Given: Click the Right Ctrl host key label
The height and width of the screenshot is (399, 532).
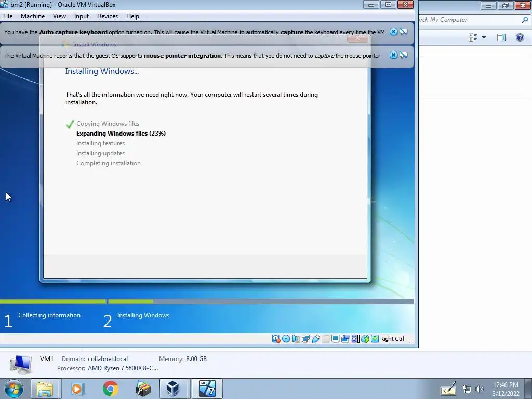Looking at the screenshot, I should (392, 339).
